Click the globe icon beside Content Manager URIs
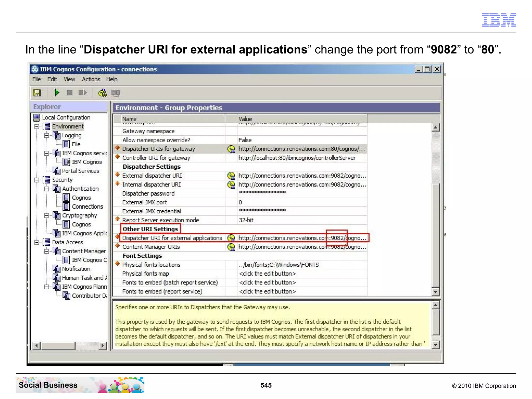Viewport: 532px width, 399px height. (x=231, y=247)
